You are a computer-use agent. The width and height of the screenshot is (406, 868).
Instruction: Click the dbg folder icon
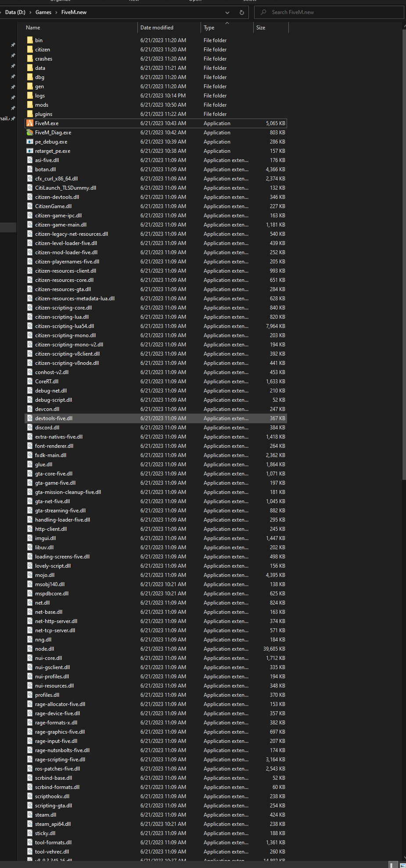coord(30,77)
